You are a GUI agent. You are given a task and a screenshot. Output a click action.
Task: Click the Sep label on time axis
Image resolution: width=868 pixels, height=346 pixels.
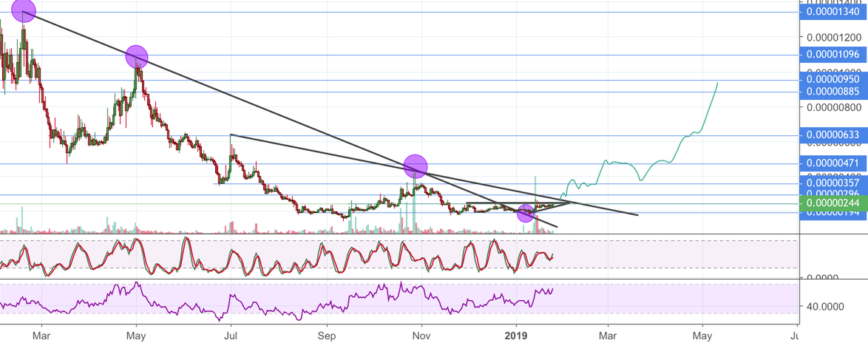click(x=326, y=333)
